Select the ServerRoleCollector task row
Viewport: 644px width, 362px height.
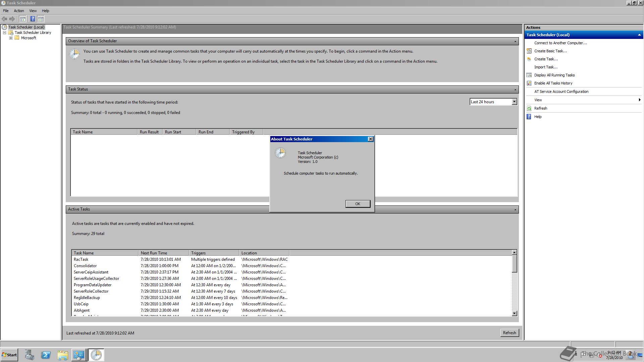tap(181, 291)
